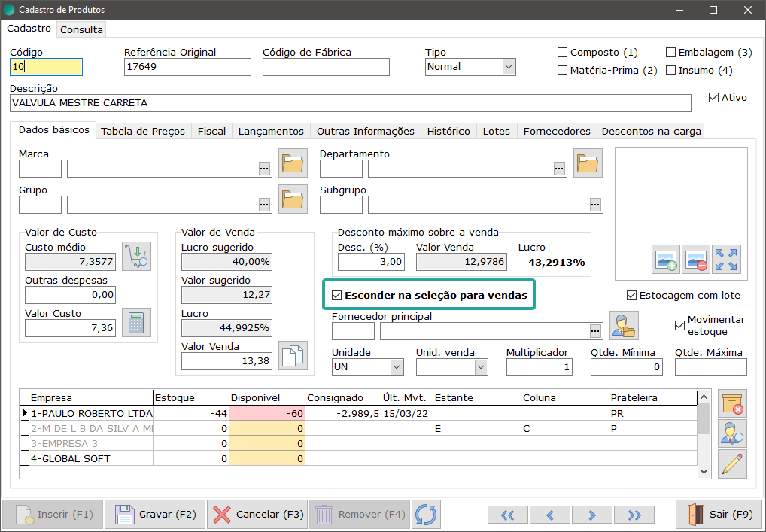Open the Unid. venda dropdown
The height and width of the screenshot is (532, 766).
click(481, 367)
